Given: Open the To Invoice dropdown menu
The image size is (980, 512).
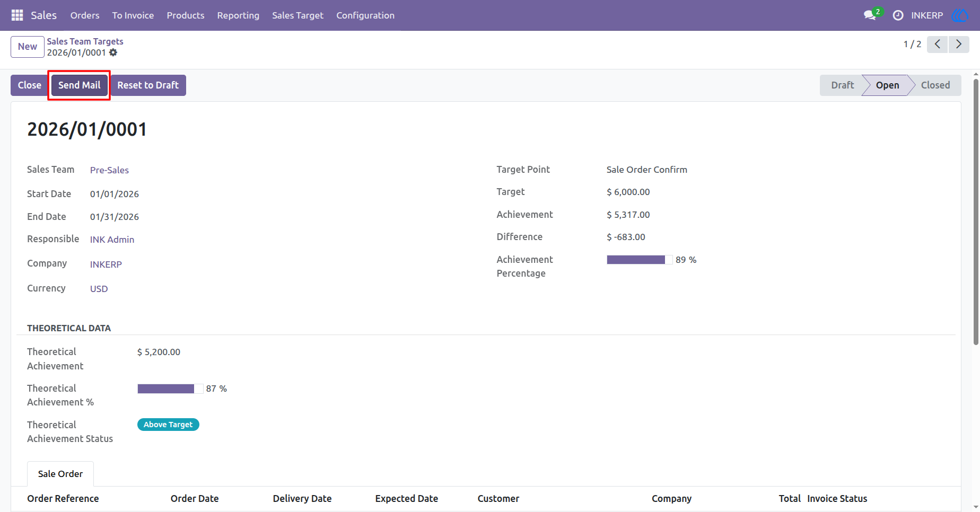Looking at the screenshot, I should (133, 15).
